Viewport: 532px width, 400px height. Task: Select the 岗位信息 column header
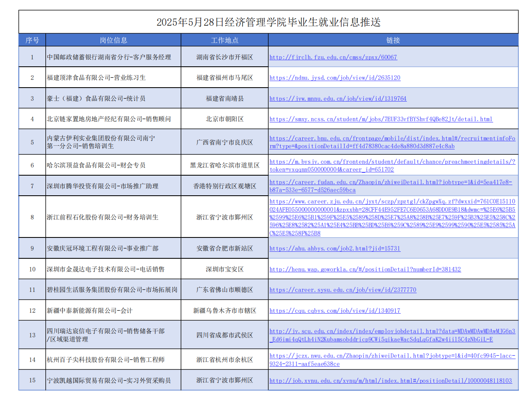(x=113, y=40)
